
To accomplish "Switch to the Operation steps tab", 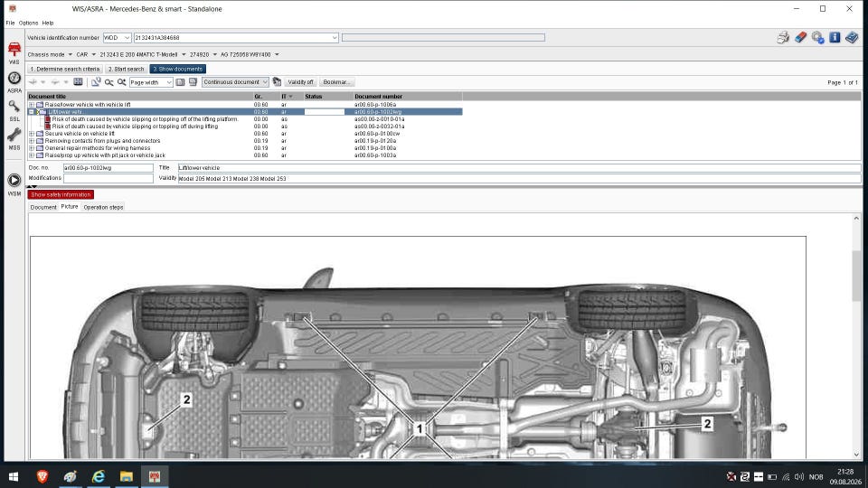I will tap(103, 207).
